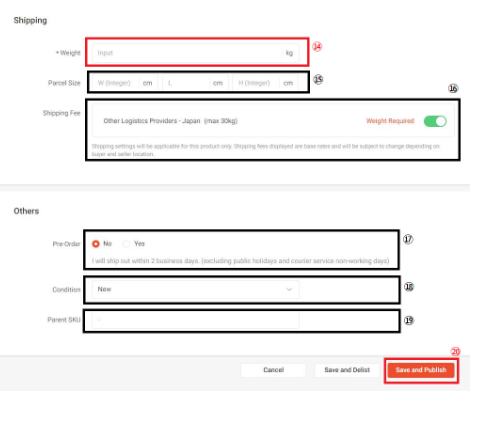Select the Pre-Order Yes radio button
This screenshot has width=498, height=422.
tap(126, 244)
